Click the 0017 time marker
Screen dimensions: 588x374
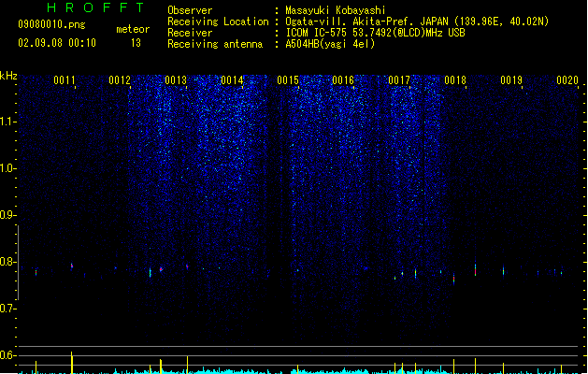399,80
